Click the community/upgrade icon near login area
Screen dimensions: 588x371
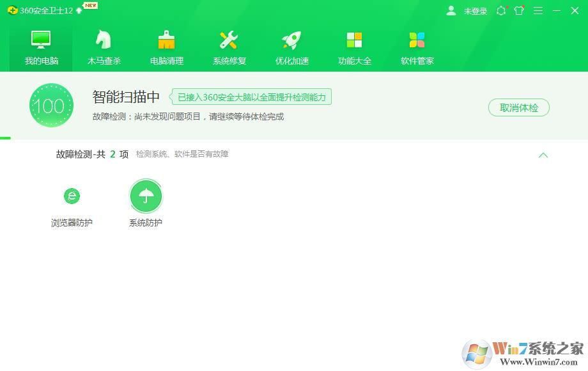[x=502, y=11]
